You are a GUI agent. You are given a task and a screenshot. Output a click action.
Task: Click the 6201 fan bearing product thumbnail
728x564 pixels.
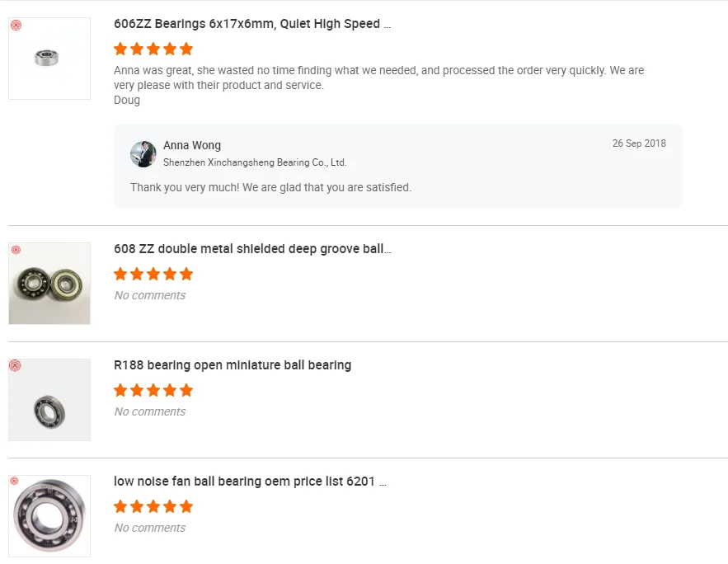(49, 516)
